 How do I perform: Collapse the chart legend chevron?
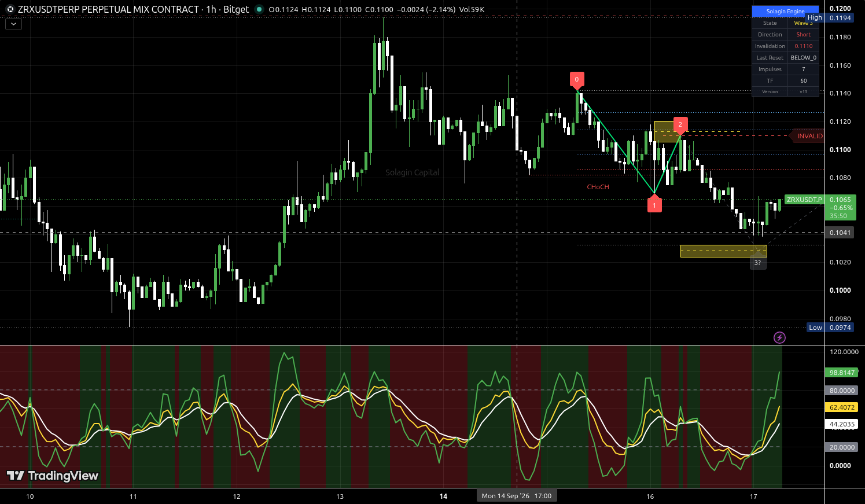coord(13,24)
